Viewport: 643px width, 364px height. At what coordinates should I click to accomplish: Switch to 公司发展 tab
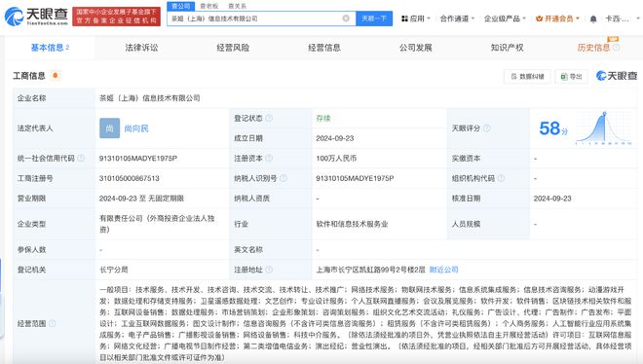416,48
